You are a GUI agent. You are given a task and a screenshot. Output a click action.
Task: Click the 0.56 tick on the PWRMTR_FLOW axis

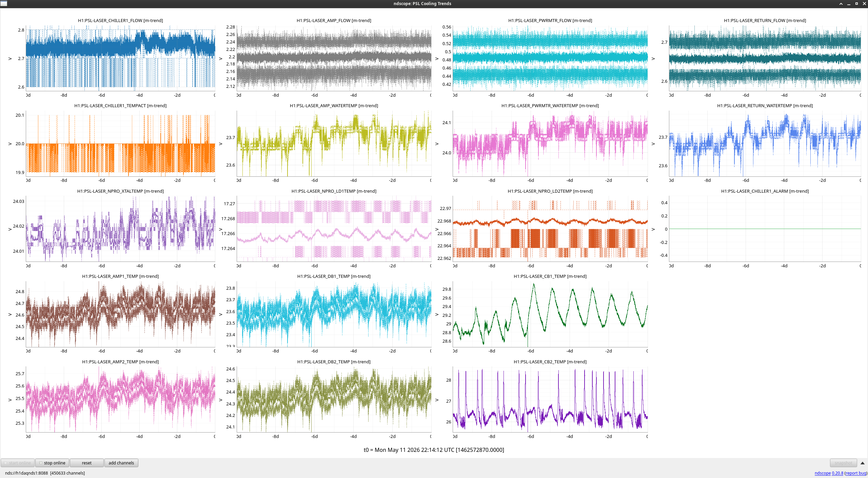coord(447,27)
